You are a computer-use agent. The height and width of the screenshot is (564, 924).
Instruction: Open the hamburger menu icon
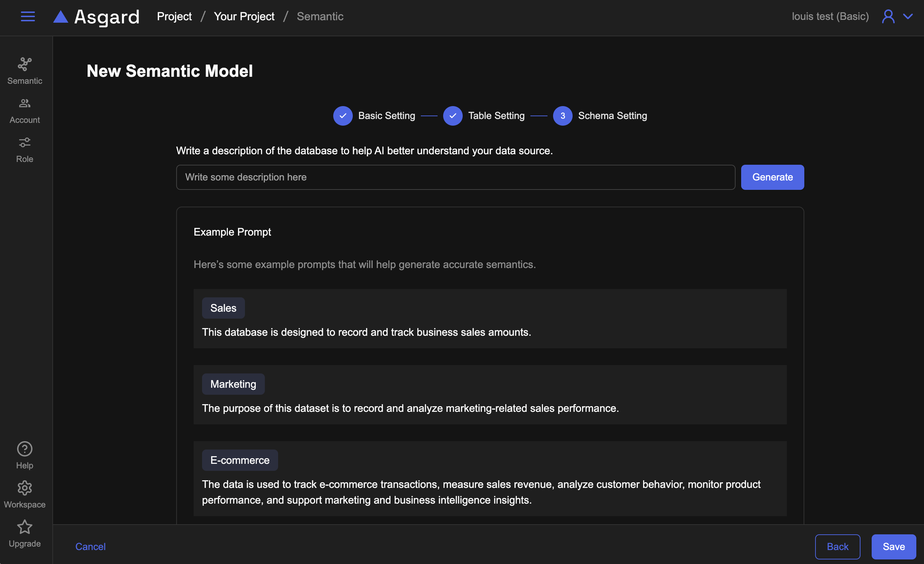28,16
